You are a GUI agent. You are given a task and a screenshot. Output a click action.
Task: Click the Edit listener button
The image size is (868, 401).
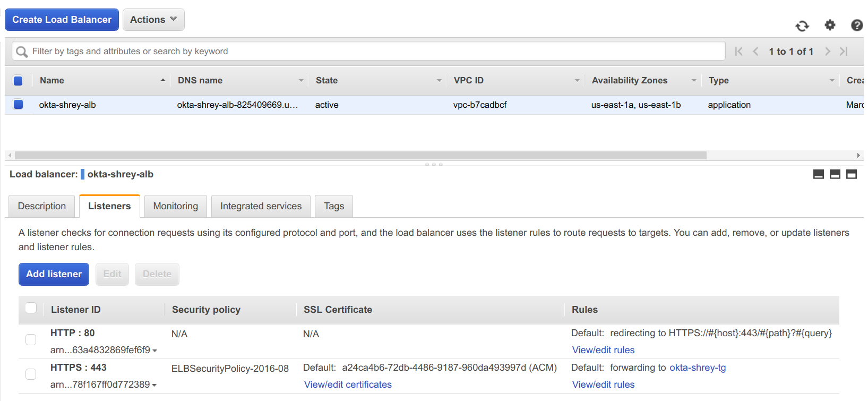pyautogui.click(x=113, y=274)
